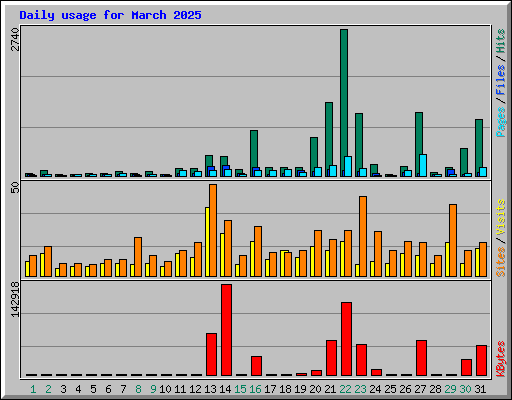Viewport: 512px width, 400px height.
Task: Click day label '26' on the x-axis
Action: pyautogui.click(x=405, y=389)
